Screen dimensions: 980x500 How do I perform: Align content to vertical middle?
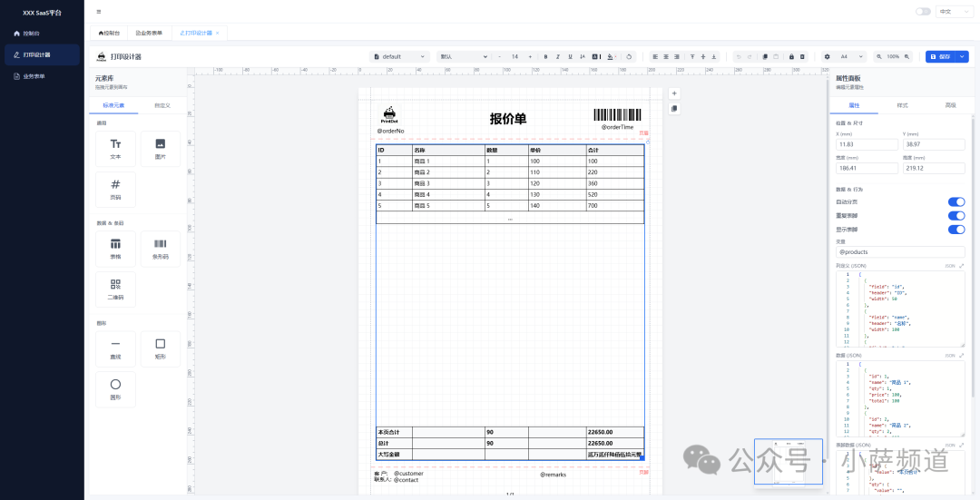coord(703,57)
